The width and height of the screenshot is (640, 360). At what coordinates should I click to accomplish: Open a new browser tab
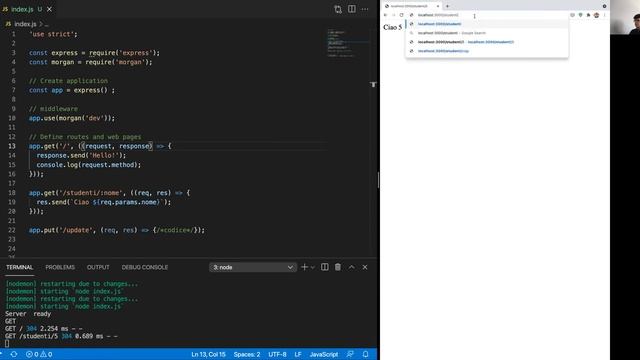pos(447,6)
